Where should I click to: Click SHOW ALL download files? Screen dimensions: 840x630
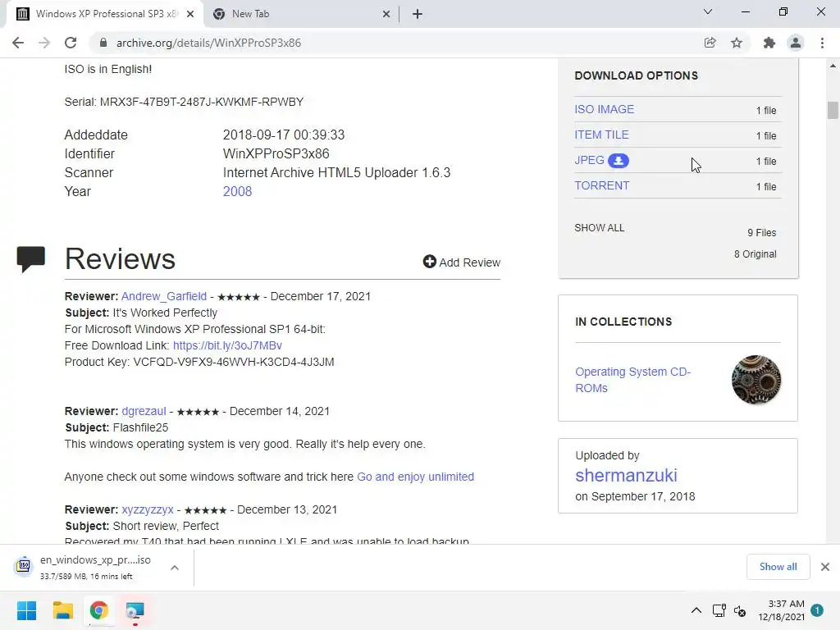click(x=600, y=228)
